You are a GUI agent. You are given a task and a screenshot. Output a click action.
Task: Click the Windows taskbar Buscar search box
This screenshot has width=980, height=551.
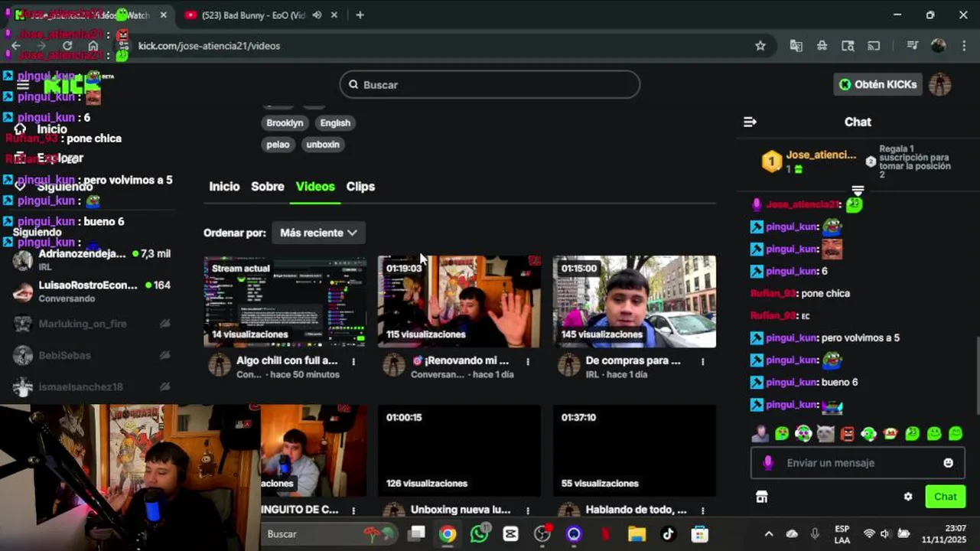pos(329,534)
